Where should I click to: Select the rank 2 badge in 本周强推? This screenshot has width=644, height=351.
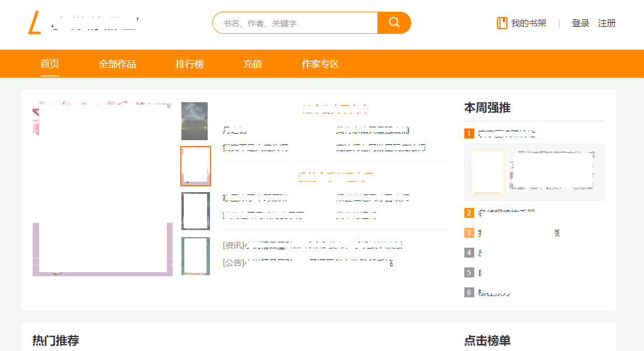pyautogui.click(x=469, y=213)
